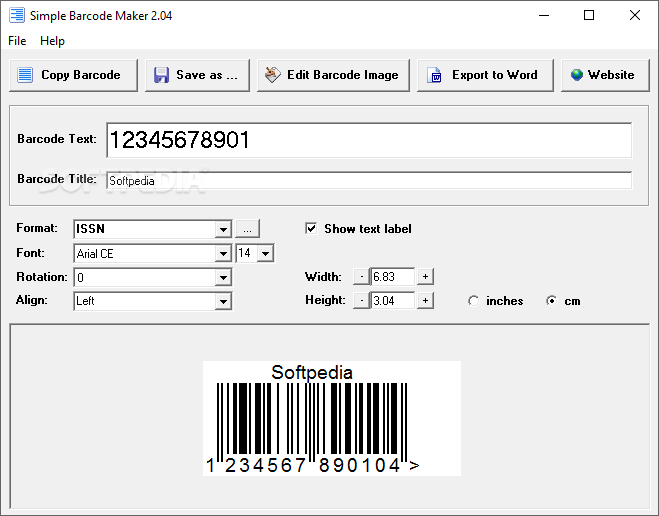659x516 pixels.
Task: Click the paint brush Edit Barcode icon
Action: 273,75
